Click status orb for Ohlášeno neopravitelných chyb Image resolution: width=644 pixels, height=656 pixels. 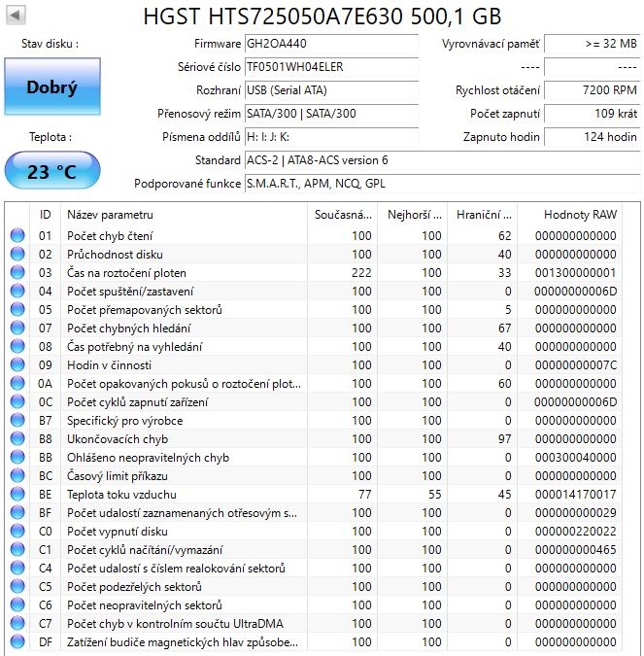[17, 457]
